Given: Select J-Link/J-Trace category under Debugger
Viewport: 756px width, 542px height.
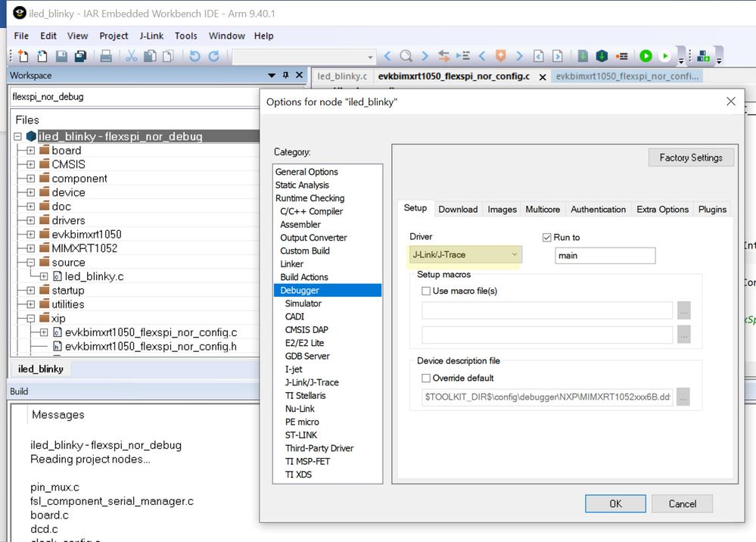Looking at the screenshot, I should [312, 382].
